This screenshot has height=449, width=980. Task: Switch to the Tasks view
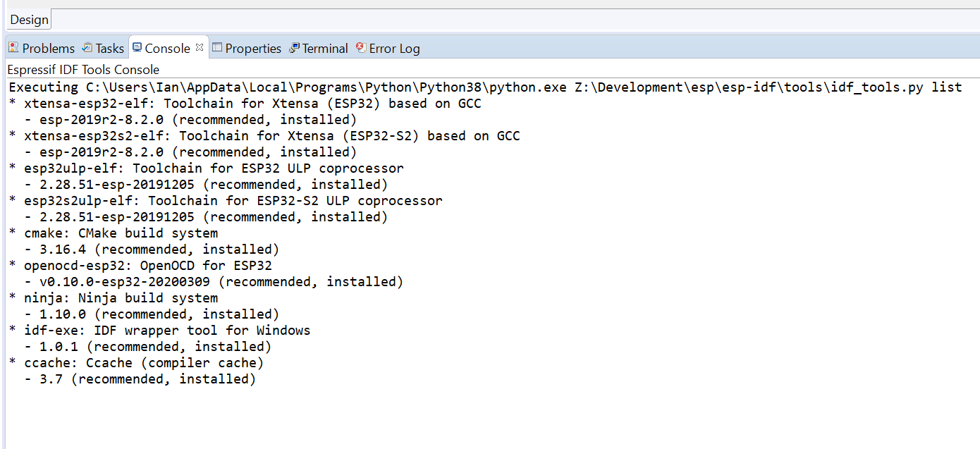pyautogui.click(x=109, y=48)
